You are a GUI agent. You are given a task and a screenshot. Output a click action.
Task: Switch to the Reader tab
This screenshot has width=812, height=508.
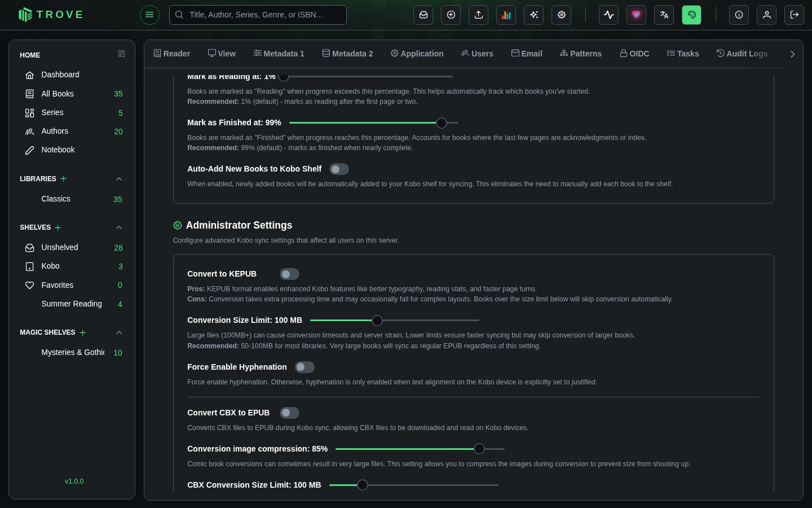pos(172,54)
